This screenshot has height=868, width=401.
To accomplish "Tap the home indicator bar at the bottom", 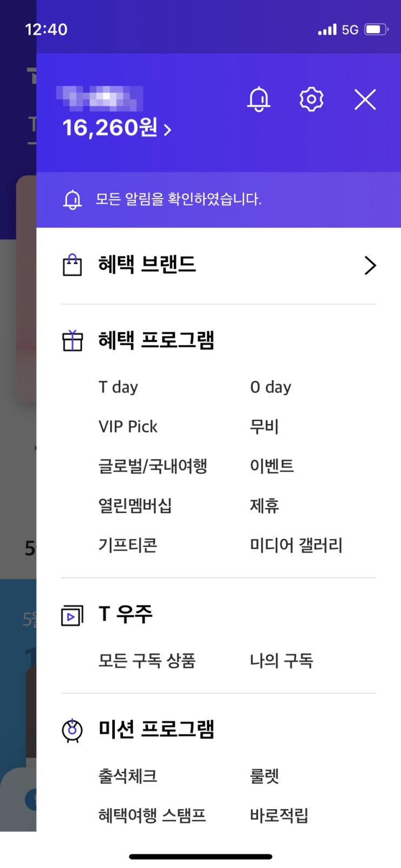I will tap(200, 856).
